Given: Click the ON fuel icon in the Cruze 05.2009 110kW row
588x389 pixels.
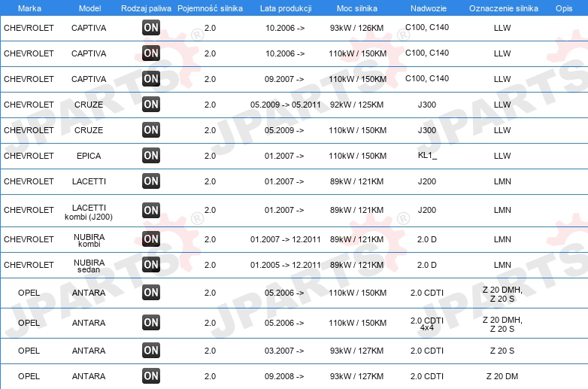Looking at the screenshot, I should tap(151, 129).
